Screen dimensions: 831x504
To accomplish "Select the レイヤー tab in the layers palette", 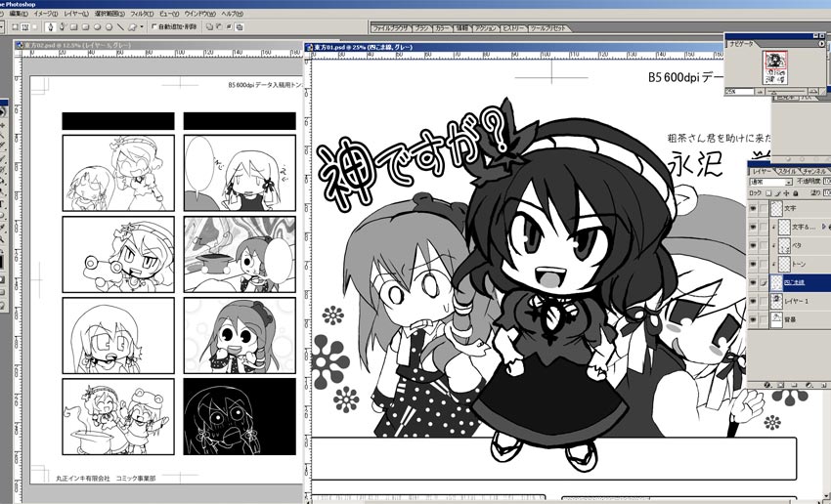I will pos(761,172).
